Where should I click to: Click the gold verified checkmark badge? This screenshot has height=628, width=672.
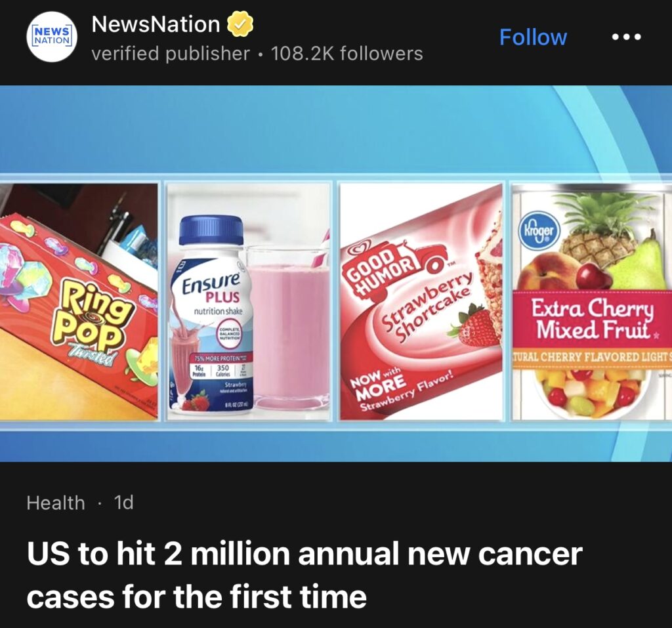(x=240, y=24)
